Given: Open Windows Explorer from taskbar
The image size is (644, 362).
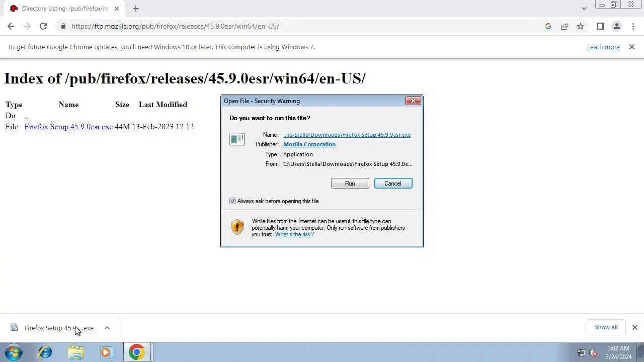Looking at the screenshot, I should coord(76,352).
